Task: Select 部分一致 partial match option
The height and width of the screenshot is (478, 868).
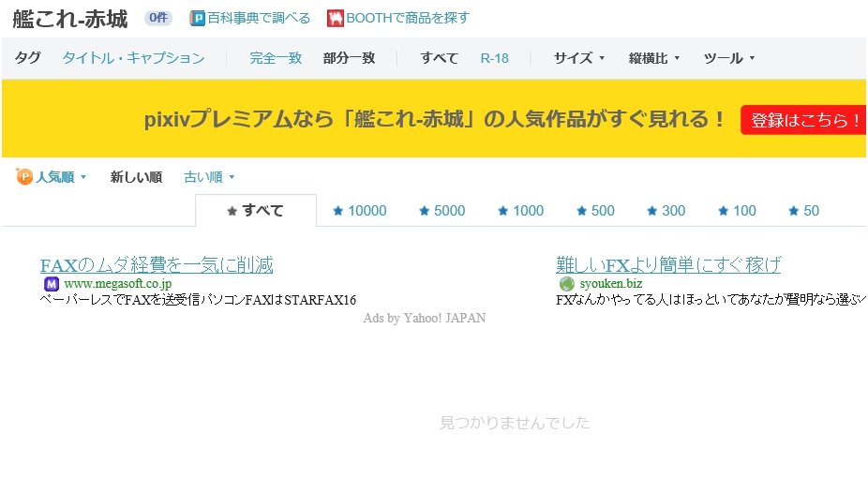Action: (x=349, y=58)
